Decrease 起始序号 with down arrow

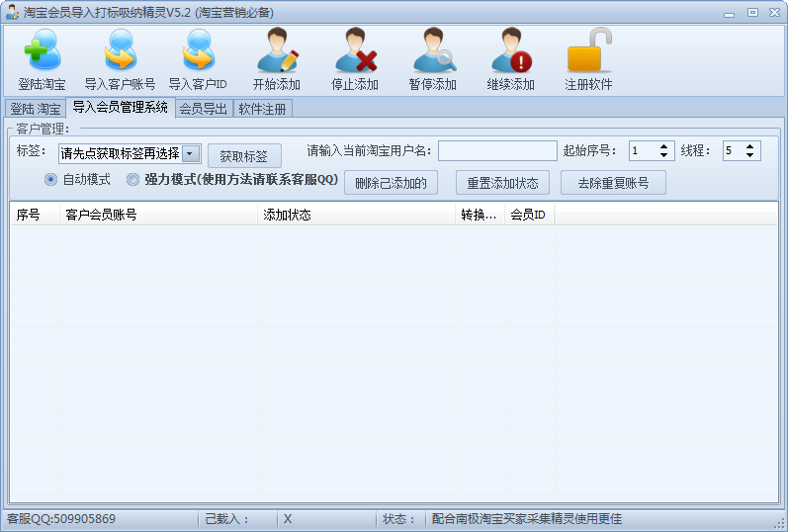click(x=663, y=155)
